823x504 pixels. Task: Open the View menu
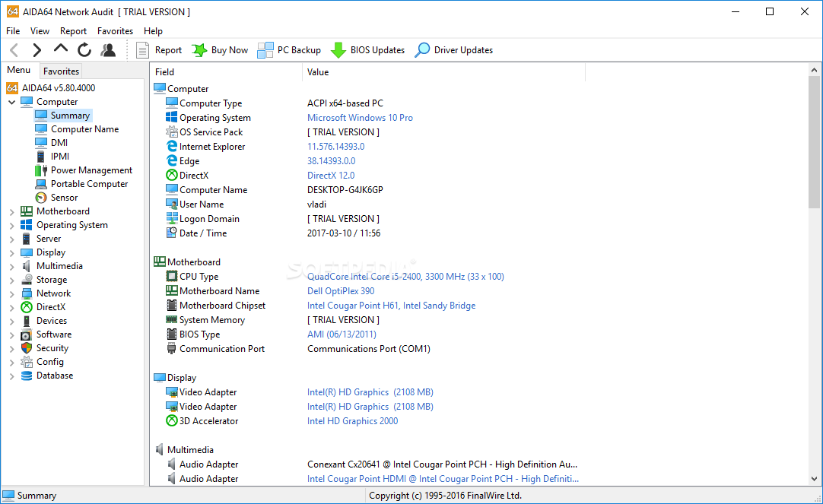point(40,31)
